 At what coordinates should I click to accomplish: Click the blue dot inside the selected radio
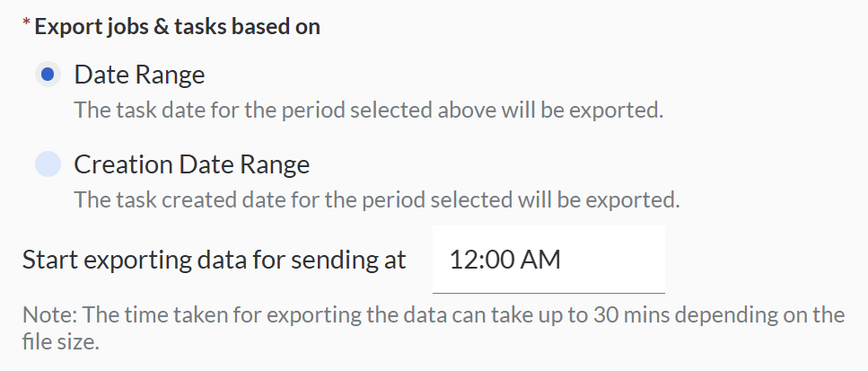click(48, 74)
